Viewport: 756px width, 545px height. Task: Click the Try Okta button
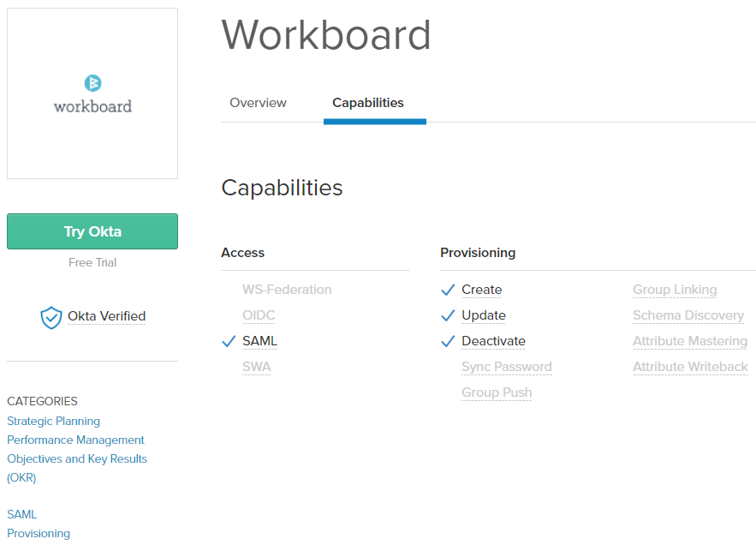pyautogui.click(x=92, y=231)
